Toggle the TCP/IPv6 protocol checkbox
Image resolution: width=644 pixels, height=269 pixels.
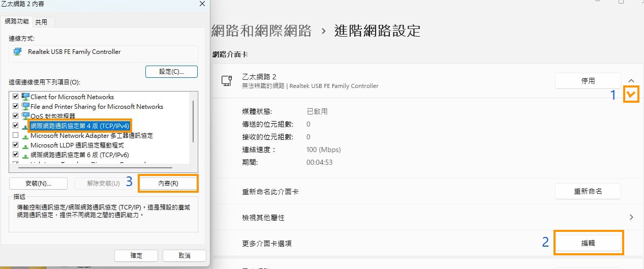15,155
